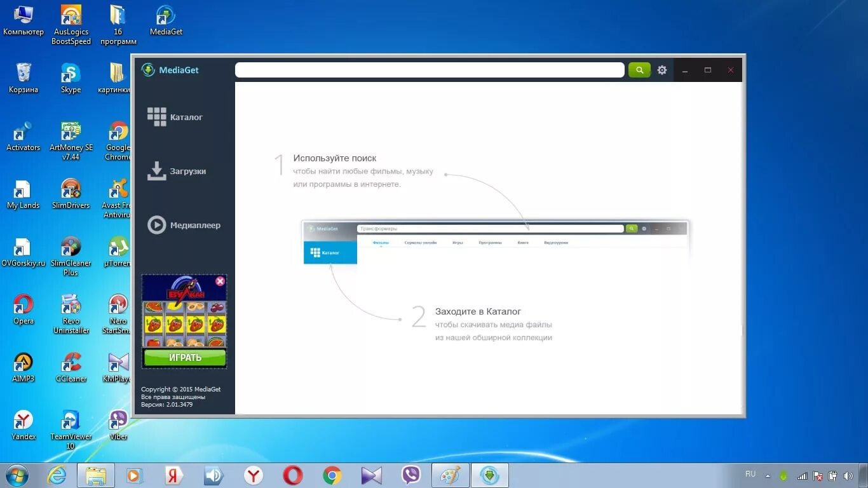Open the red Я Yandex taskbar icon
Image resolution: width=868 pixels, height=488 pixels.
(175, 475)
